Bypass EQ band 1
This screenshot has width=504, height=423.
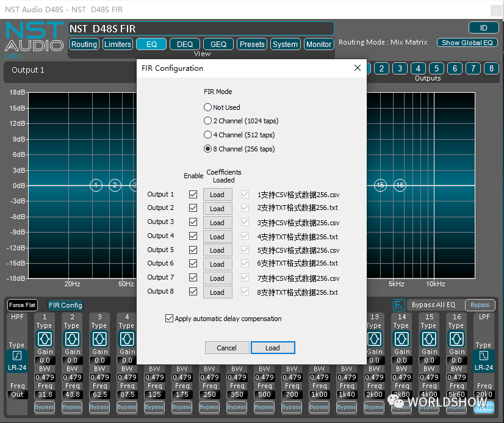coord(45,407)
